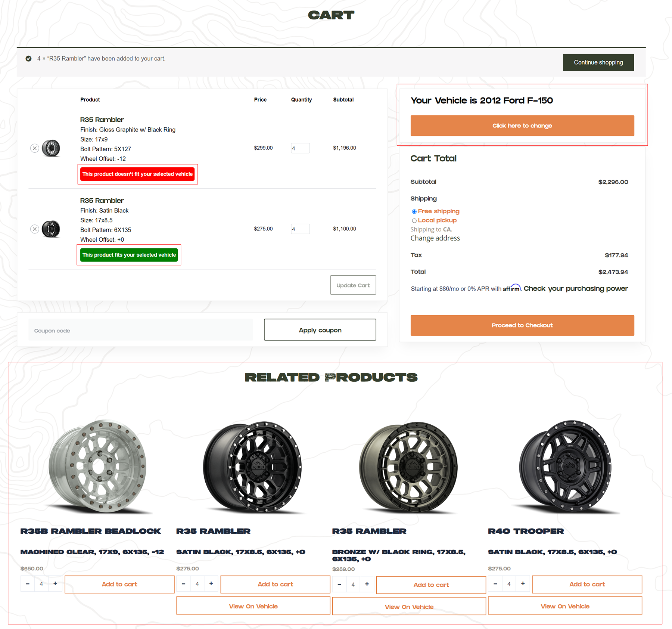Open the Satin Black wheel thumbnail in cart

click(x=51, y=229)
